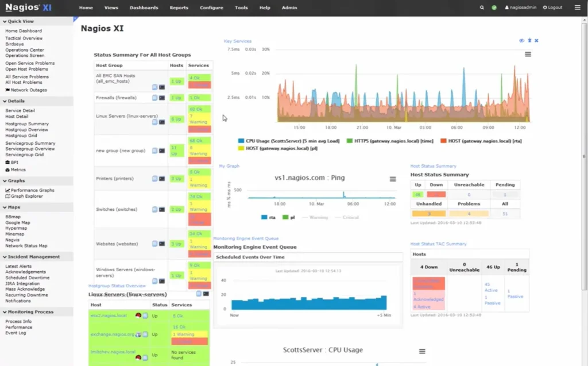Pin the Key Services dashlet
The width and height of the screenshot is (588, 366).
coord(529,40)
